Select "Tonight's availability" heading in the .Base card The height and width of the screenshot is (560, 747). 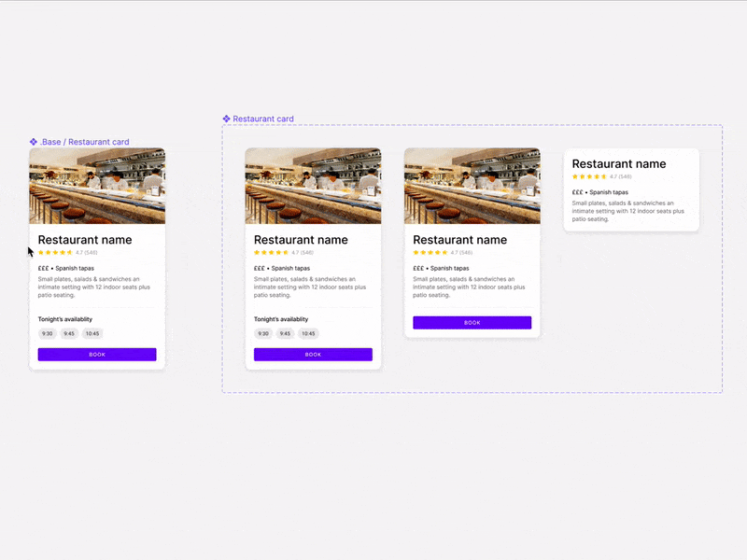pos(65,319)
